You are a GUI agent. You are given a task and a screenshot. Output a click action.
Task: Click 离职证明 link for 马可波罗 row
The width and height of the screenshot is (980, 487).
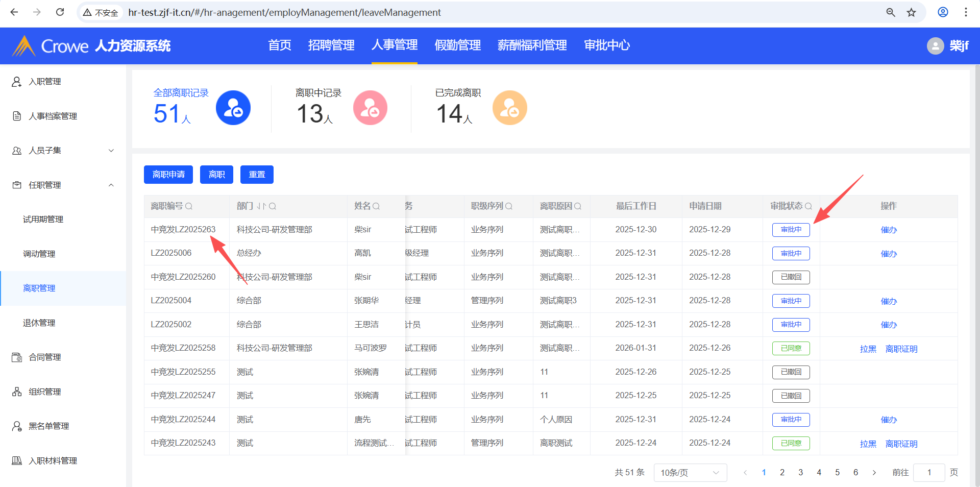(x=901, y=349)
